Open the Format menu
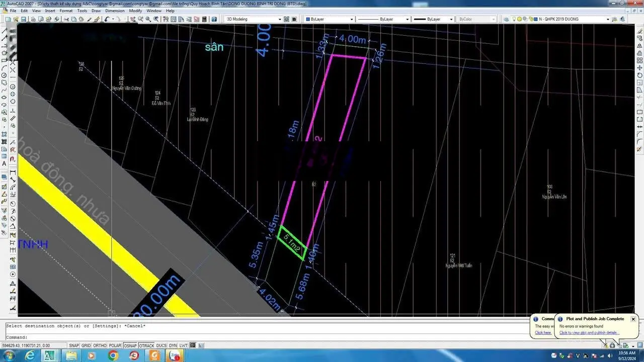Image resolution: width=644 pixels, height=362 pixels. (66, 11)
